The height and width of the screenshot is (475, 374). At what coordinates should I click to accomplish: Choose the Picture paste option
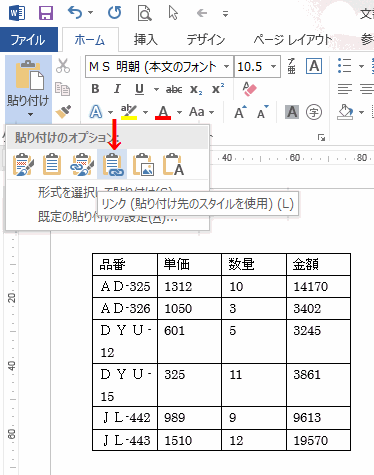pyautogui.click(x=143, y=164)
